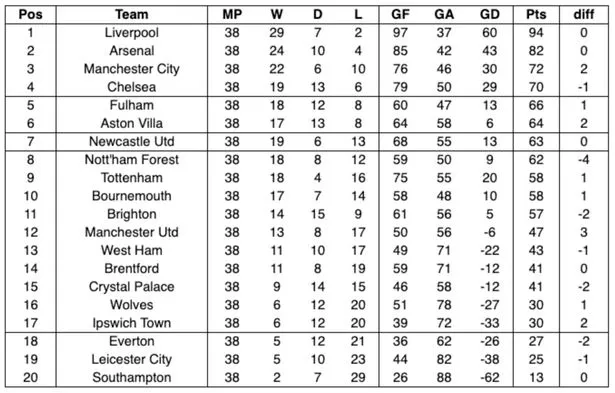Click the Southampton team cell

coord(132,377)
